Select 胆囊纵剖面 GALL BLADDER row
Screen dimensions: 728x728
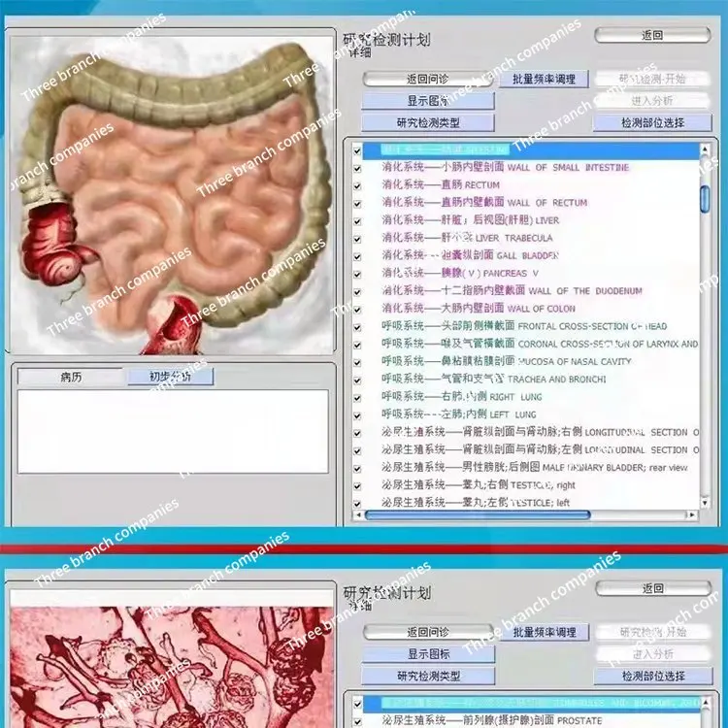click(x=470, y=255)
